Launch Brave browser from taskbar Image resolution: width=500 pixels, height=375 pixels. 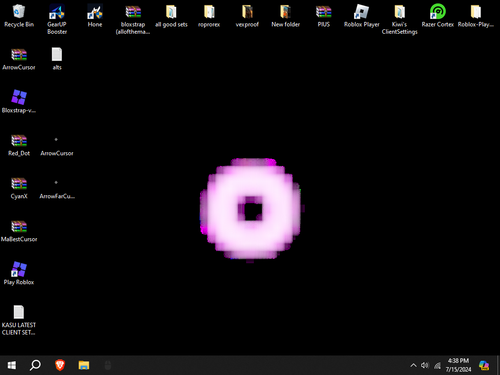60,365
